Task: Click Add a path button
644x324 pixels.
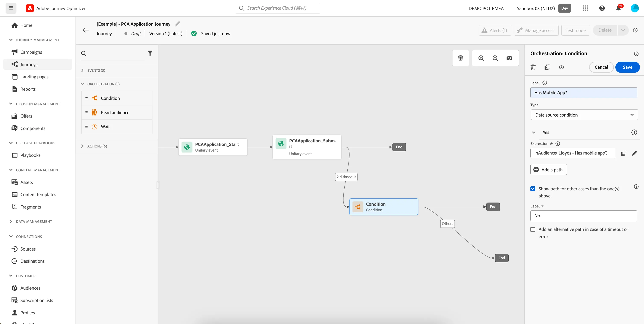Action: pyautogui.click(x=549, y=170)
